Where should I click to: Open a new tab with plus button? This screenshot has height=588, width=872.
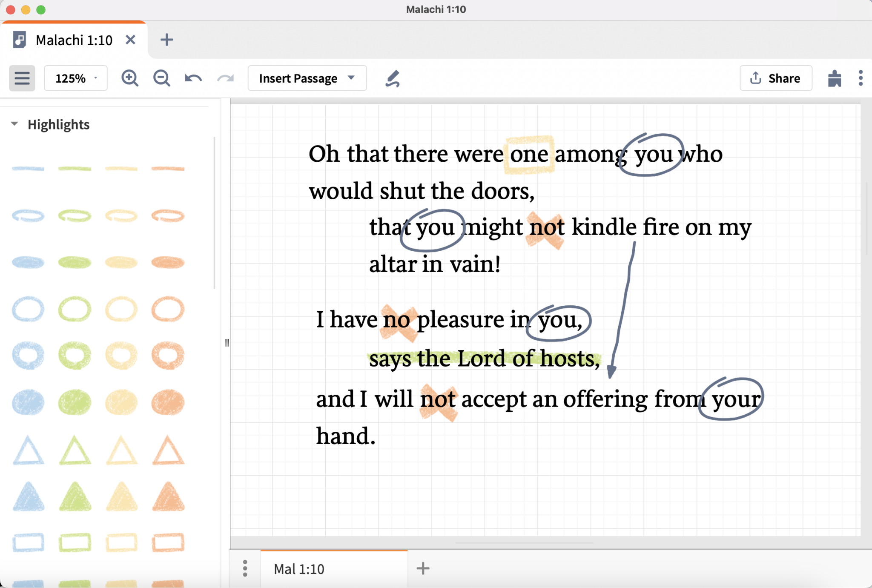click(166, 40)
